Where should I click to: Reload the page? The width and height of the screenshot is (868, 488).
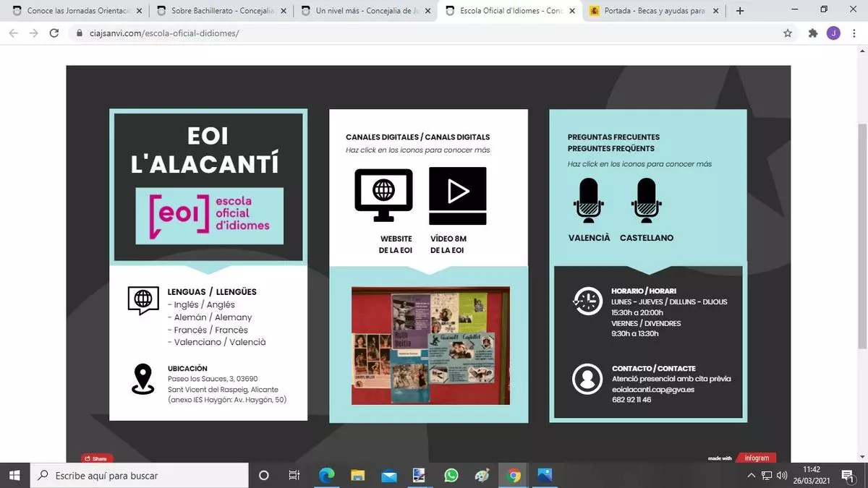(54, 33)
